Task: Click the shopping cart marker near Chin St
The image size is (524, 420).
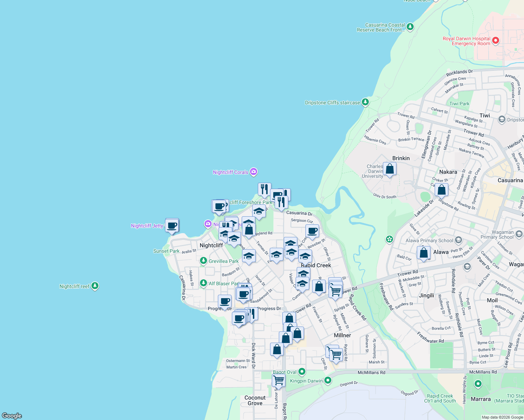Action: coord(336,355)
